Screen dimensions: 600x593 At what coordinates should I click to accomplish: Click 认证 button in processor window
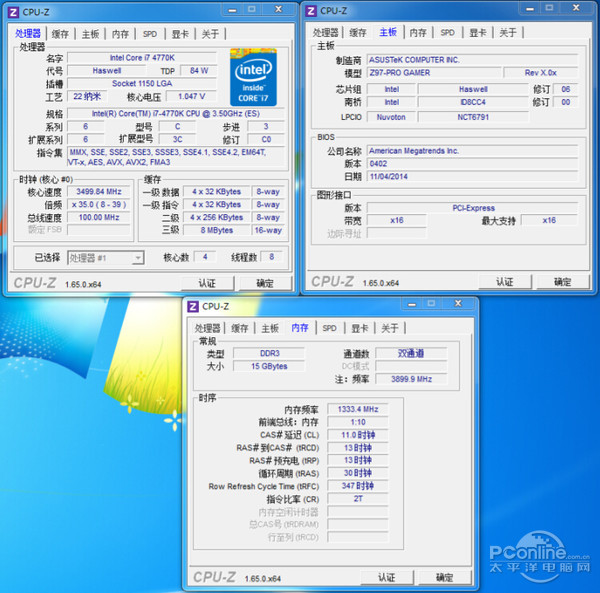[x=207, y=283]
